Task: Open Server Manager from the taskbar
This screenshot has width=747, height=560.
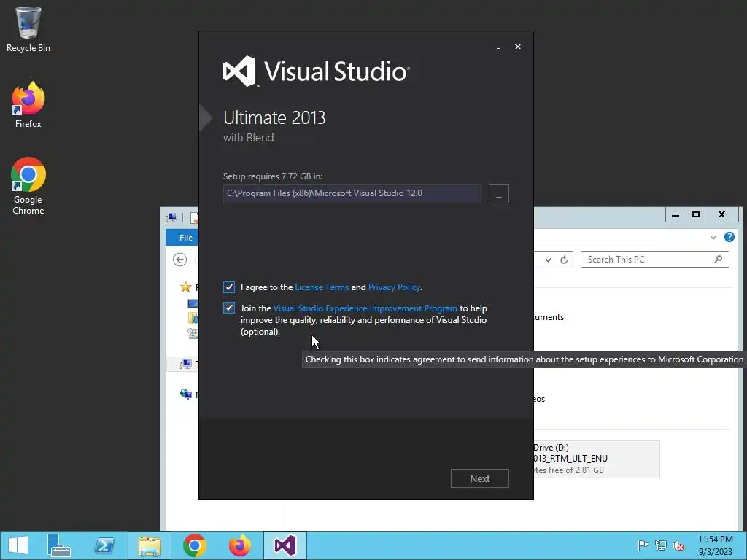Action: point(59,545)
